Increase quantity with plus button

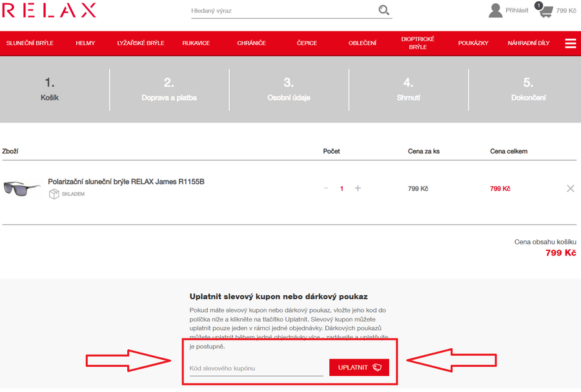click(x=358, y=188)
